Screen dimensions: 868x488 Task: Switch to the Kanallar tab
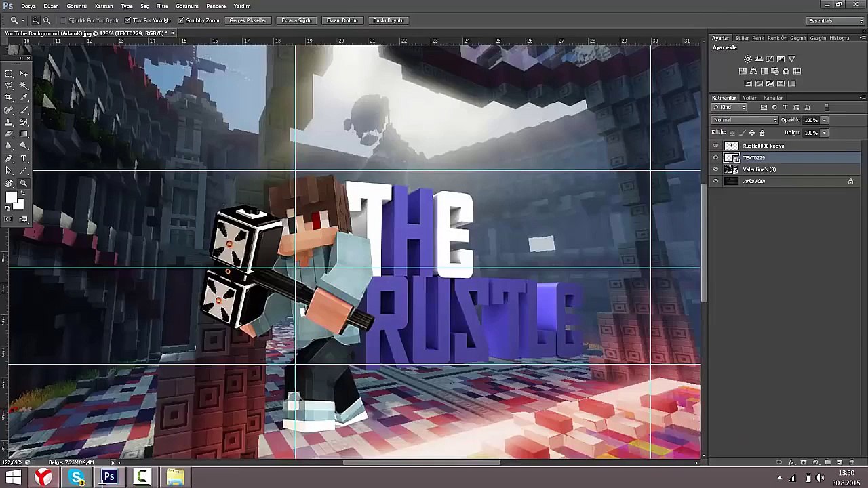(x=773, y=98)
